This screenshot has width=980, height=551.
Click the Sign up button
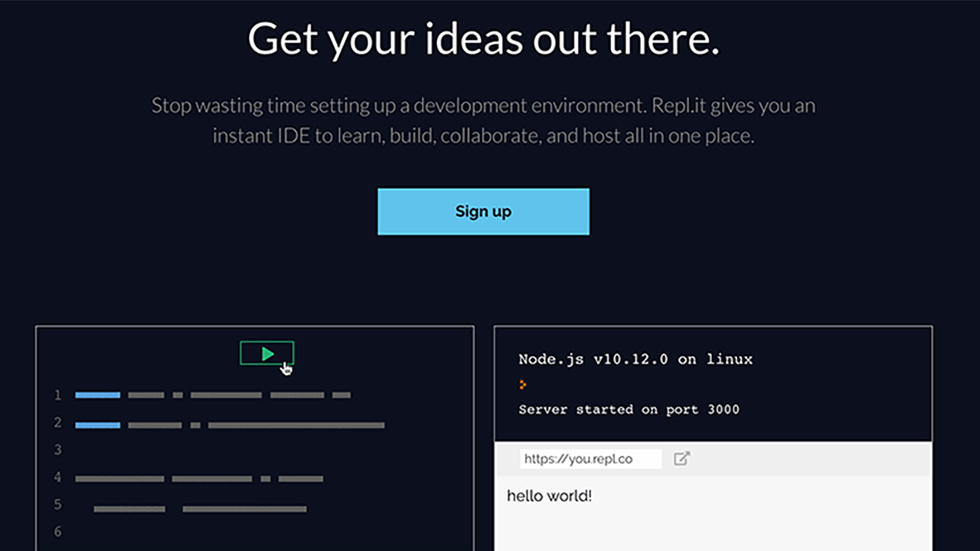pyautogui.click(x=483, y=211)
